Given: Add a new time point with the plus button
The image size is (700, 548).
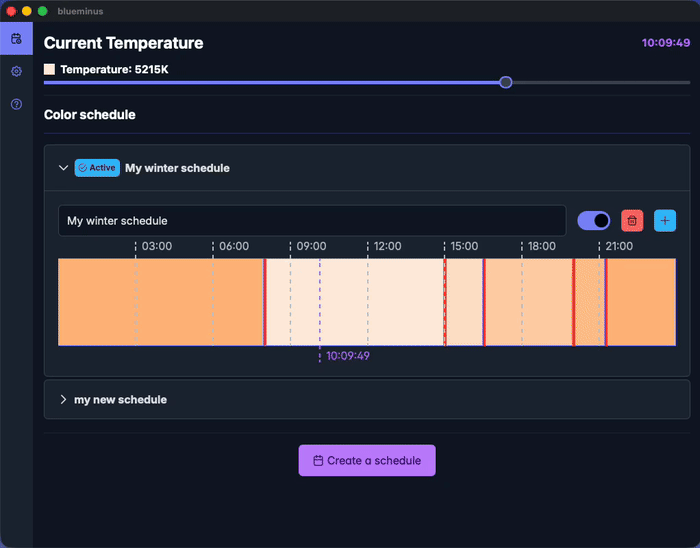Looking at the screenshot, I should (x=665, y=220).
